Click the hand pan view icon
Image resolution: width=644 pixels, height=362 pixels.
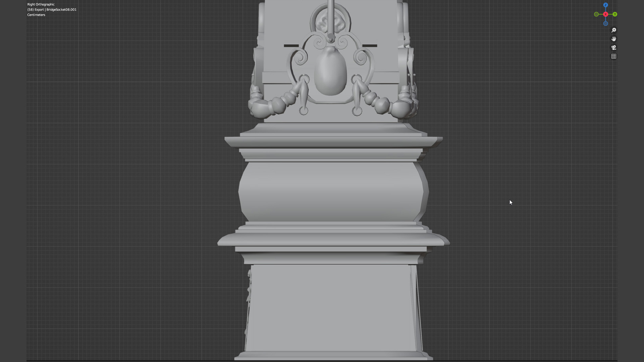(x=613, y=39)
